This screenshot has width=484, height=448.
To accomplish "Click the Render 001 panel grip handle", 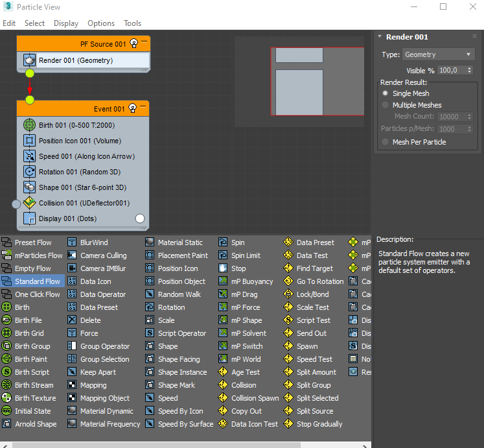I will click(474, 36).
